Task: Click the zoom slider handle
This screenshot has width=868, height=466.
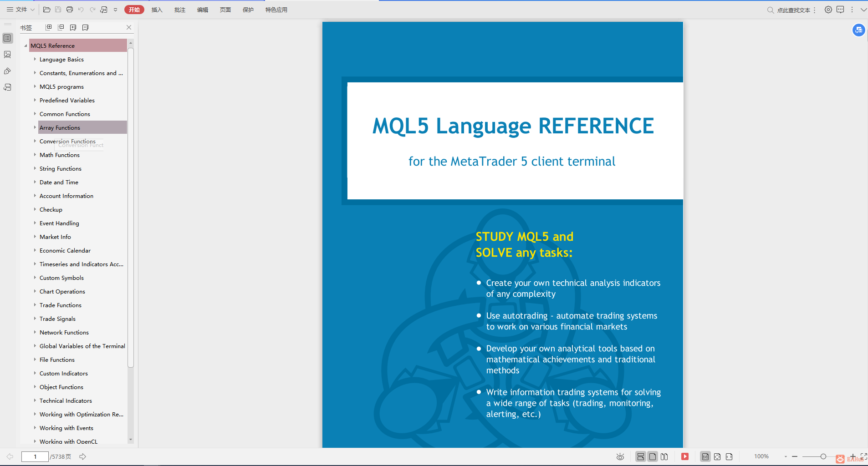Action: coord(823,456)
